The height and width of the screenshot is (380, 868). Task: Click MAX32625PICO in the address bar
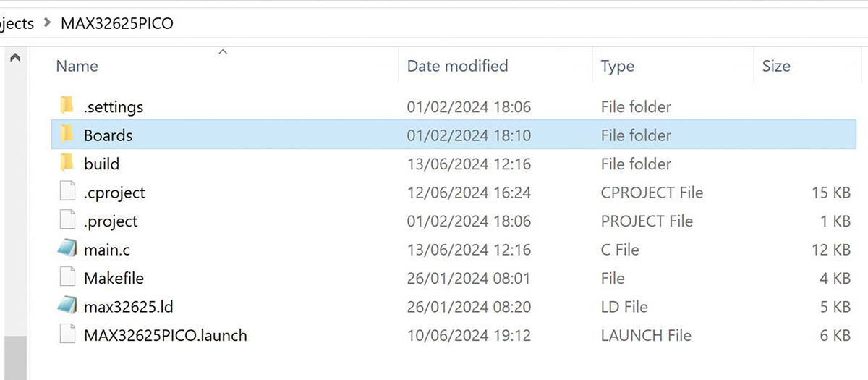pyautogui.click(x=116, y=23)
